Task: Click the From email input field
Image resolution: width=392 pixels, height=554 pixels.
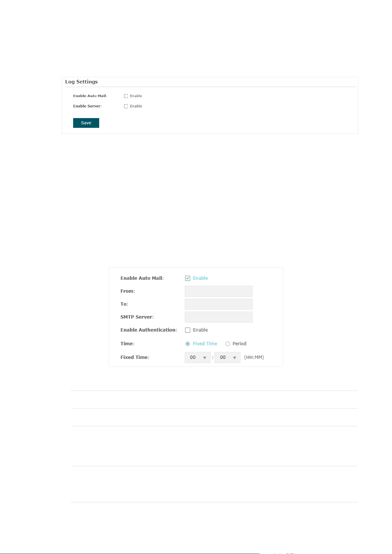Action: pos(219,291)
